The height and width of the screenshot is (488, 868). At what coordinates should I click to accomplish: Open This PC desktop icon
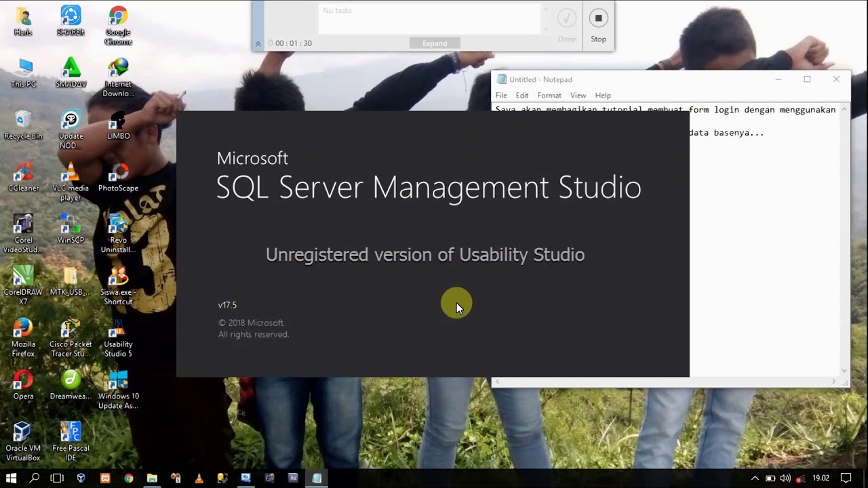pyautogui.click(x=23, y=73)
